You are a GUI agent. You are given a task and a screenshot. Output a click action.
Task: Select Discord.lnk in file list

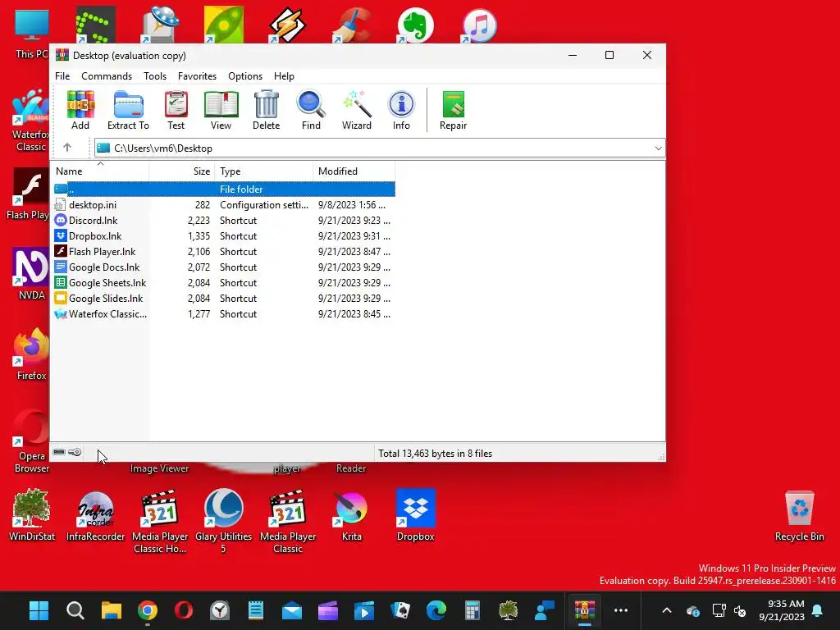223,220
